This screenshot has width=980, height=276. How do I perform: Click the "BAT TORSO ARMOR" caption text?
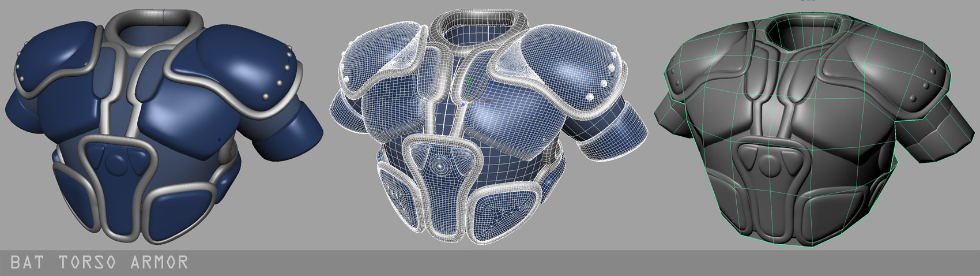point(100,262)
